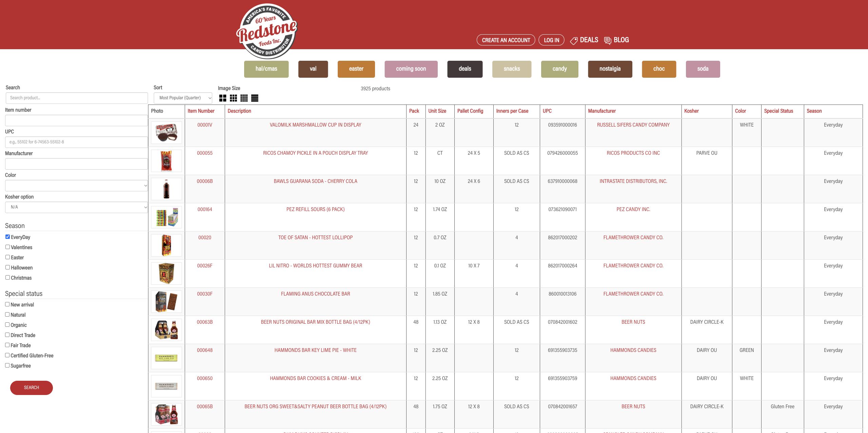Open the Color filter dropdown
Image resolution: width=868 pixels, height=433 pixels.
coord(77,186)
